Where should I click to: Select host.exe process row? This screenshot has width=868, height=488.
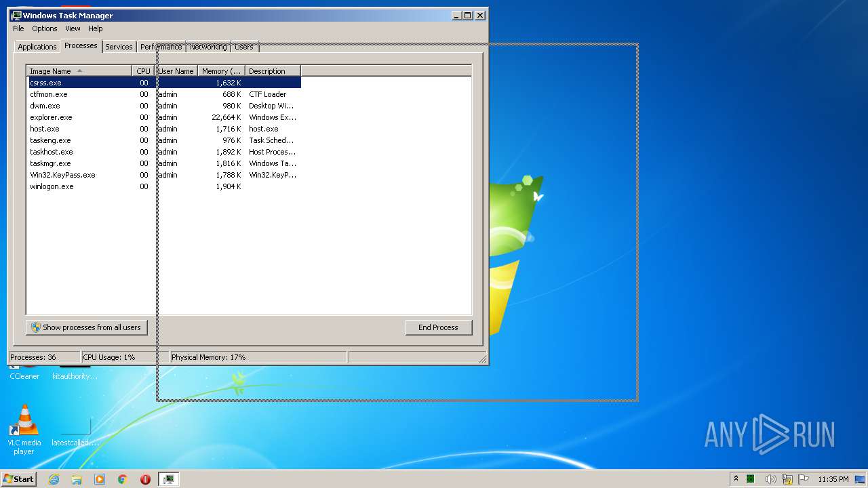click(163, 129)
